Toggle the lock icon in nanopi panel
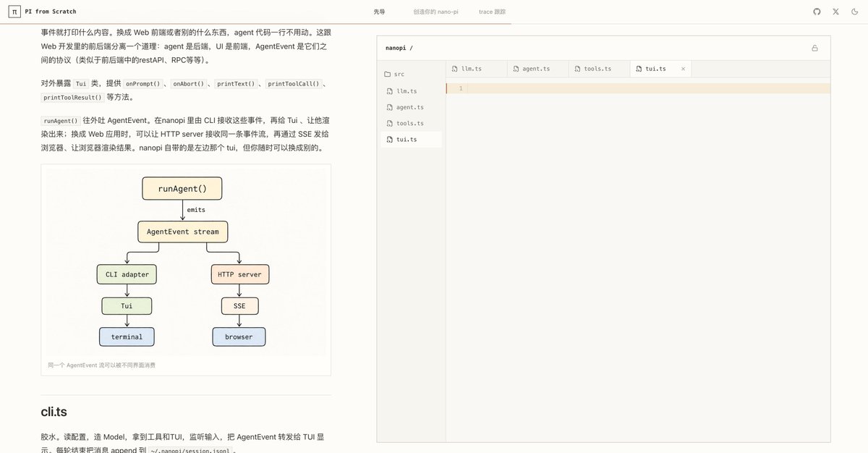Screen dimensions: 868x453 click(x=815, y=48)
